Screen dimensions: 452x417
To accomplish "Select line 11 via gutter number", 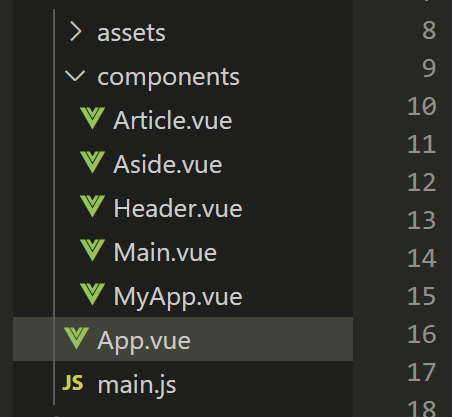I will pyautogui.click(x=422, y=144).
